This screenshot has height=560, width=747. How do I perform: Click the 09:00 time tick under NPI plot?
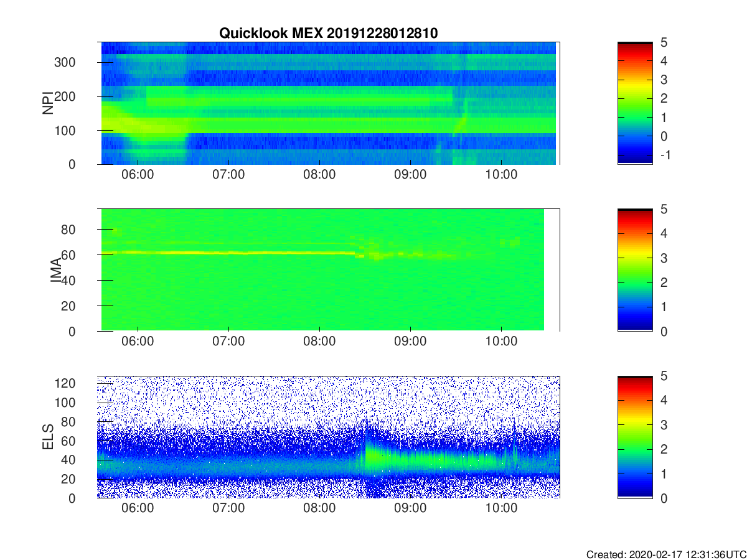410,174
